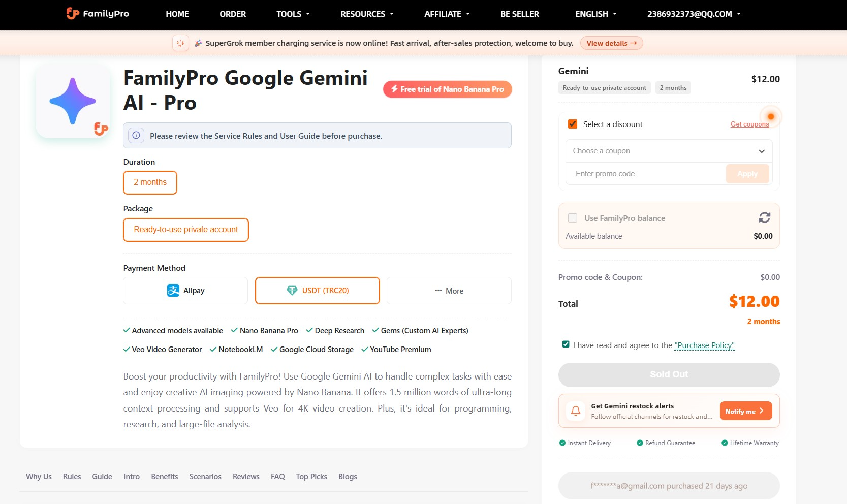Click the Apply promo code button
The image size is (847, 504).
[x=747, y=174]
